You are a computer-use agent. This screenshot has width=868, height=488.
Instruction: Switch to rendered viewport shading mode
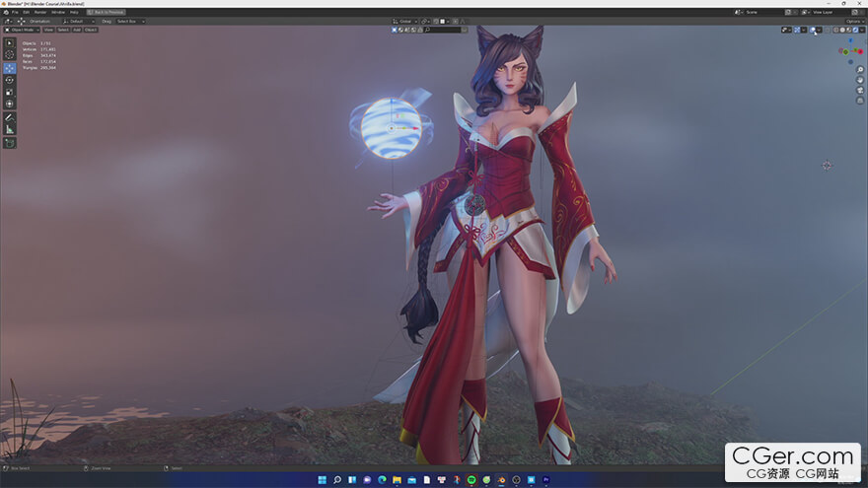click(x=854, y=31)
